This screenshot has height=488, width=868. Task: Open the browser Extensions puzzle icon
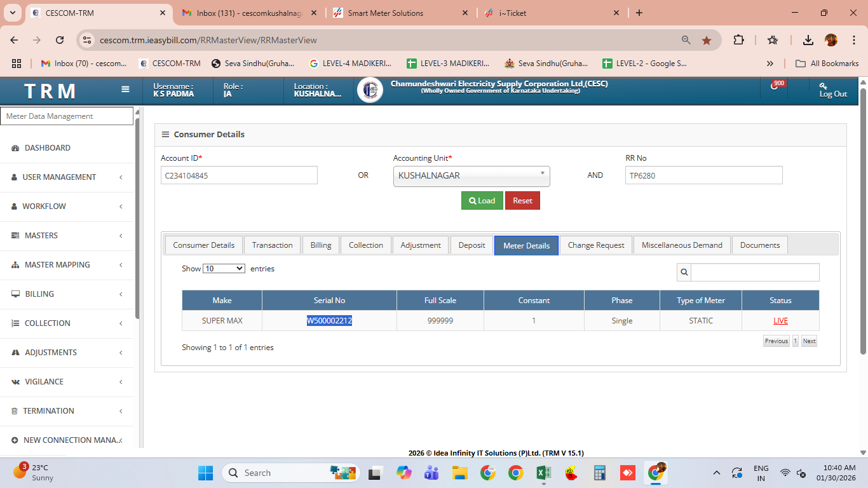[738, 40]
